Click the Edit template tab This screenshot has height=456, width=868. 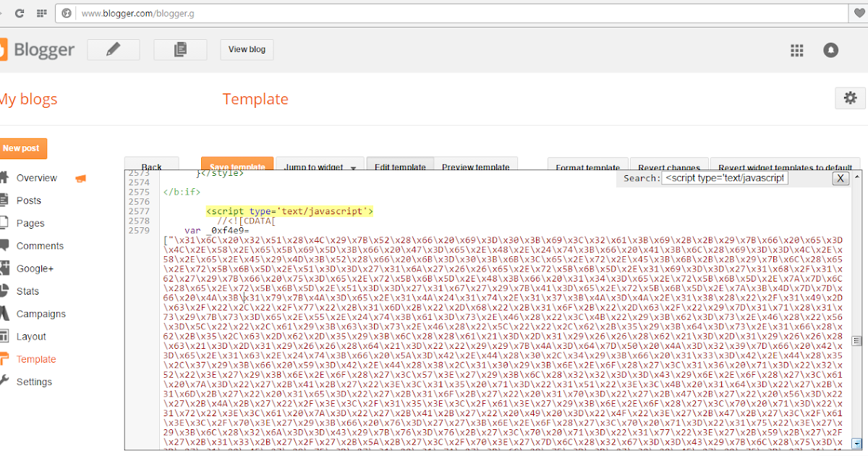coord(400,166)
